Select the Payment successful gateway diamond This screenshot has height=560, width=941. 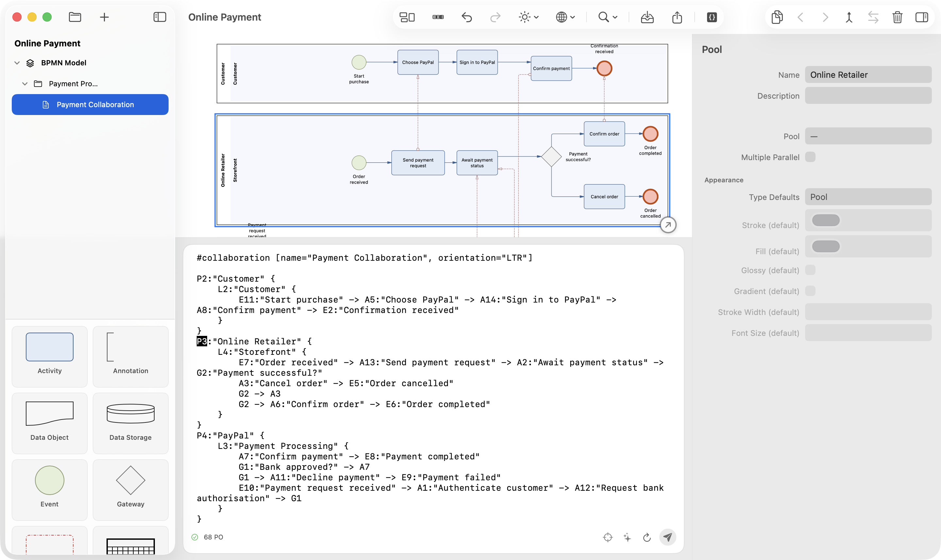[x=551, y=156]
